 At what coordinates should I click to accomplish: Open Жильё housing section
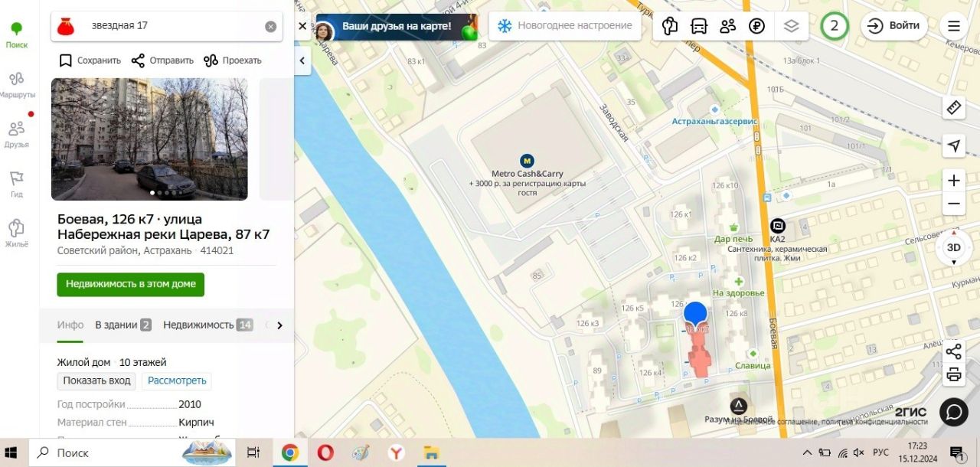17,234
